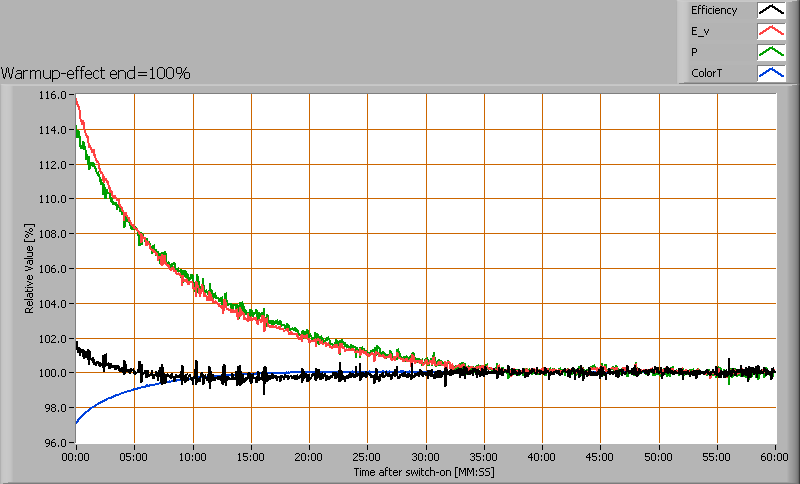800x484 pixels.
Task: Click the 30:00 time axis tick label
Action: [426, 456]
